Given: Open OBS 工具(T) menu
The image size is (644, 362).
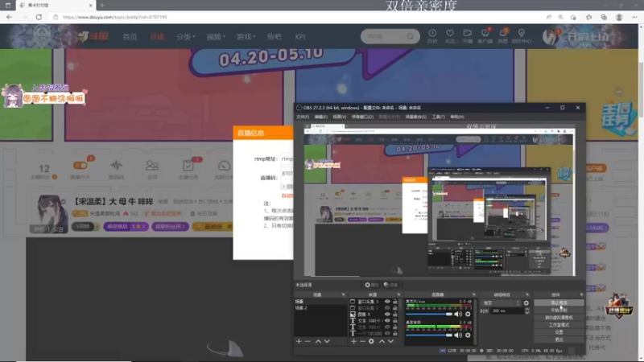Looking at the screenshot, I should click(x=438, y=117).
